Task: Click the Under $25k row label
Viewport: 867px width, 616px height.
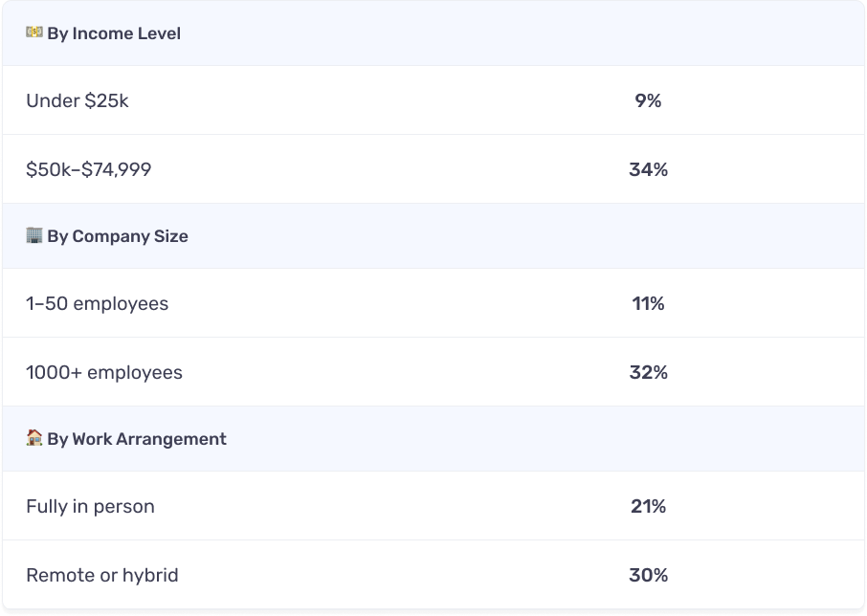Action: click(x=78, y=100)
